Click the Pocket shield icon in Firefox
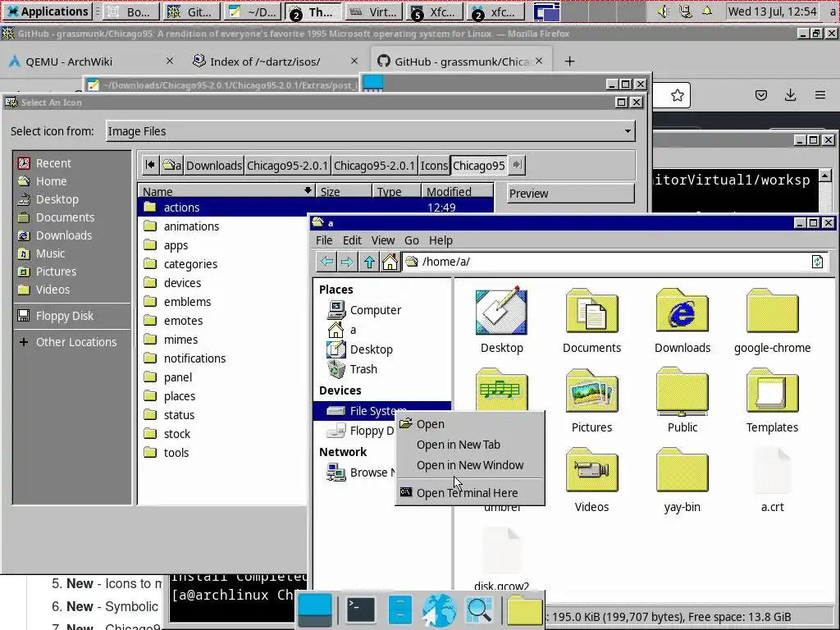The image size is (840, 630). [x=760, y=95]
